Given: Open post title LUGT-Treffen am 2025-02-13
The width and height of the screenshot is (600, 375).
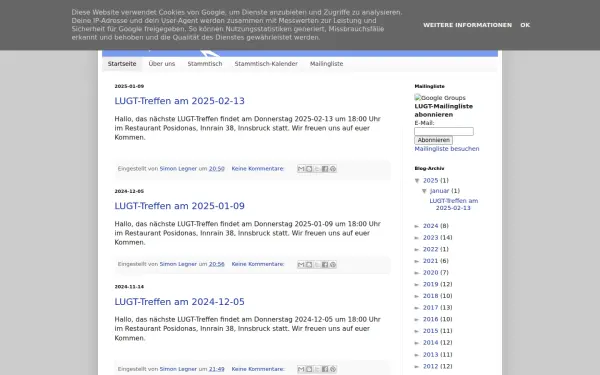Looking at the screenshot, I should (x=179, y=101).
